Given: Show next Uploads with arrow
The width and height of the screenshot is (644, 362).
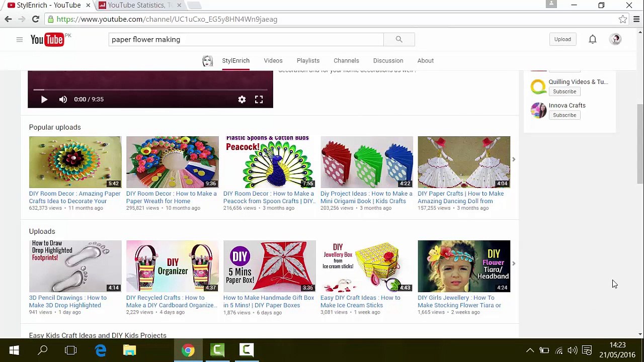Looking at the screenshot, I should [x=513, y=263].
